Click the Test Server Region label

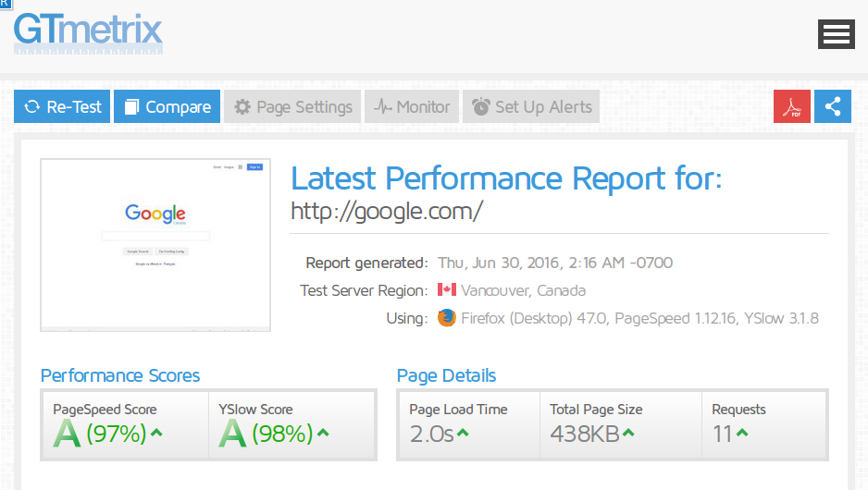364,290
